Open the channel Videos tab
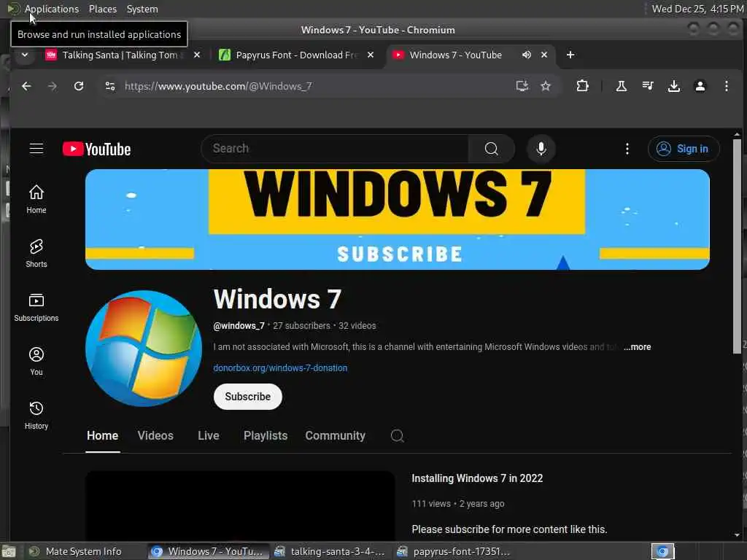The image size is (747, 560). (x=155, y=436)
